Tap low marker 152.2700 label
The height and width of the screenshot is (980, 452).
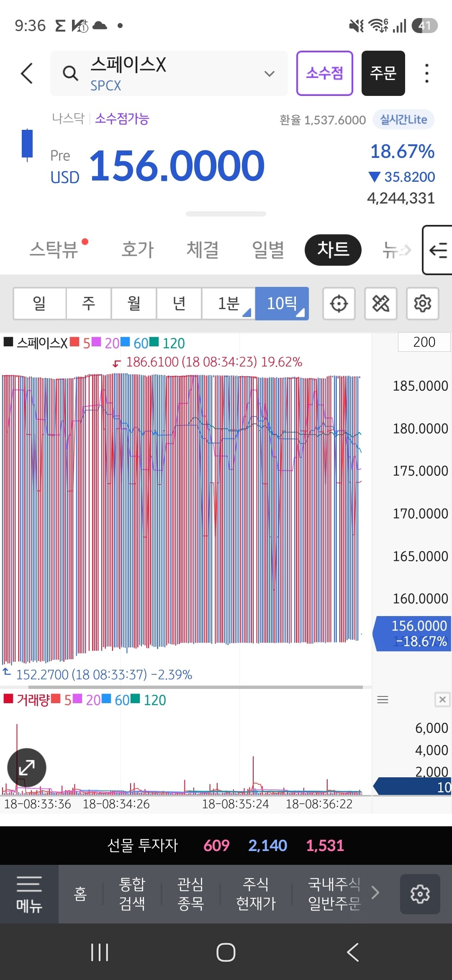[104, 675]
